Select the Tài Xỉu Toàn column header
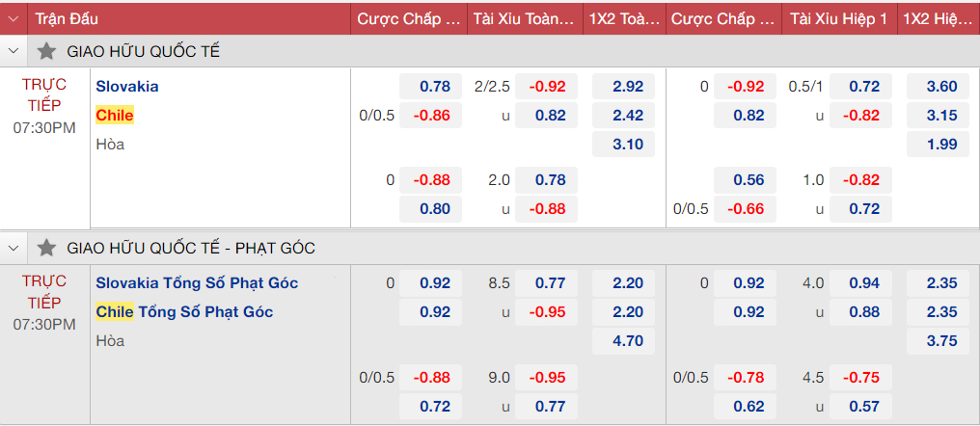This screenshot has width=980, height=426. [x=524, y=18]
